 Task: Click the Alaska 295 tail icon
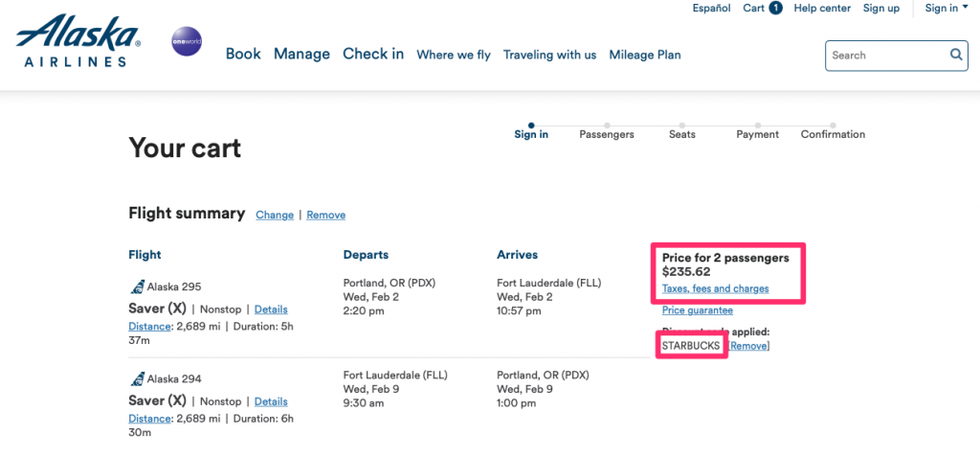pos(137,286)
